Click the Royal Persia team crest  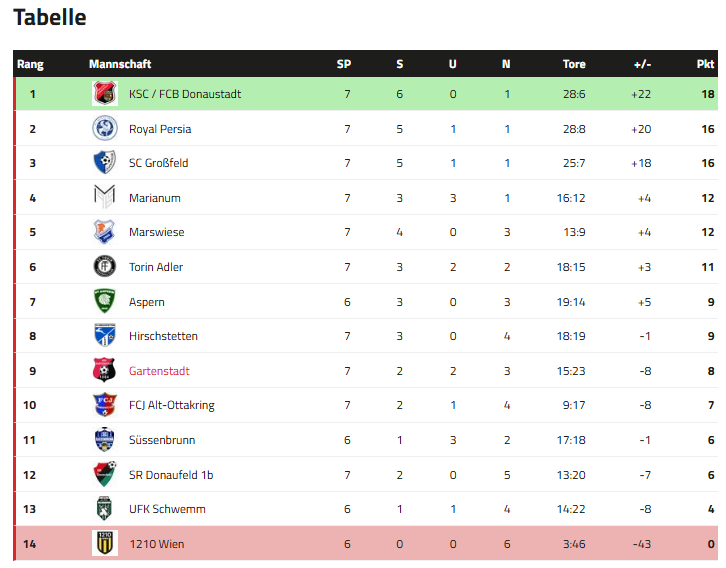click(105, 129)
